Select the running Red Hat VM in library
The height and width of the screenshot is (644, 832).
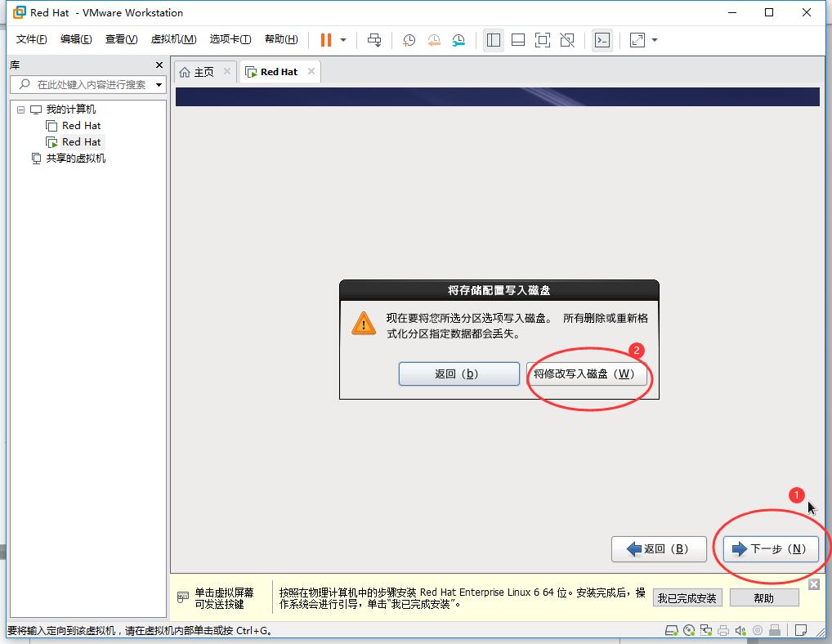(81, 142)
